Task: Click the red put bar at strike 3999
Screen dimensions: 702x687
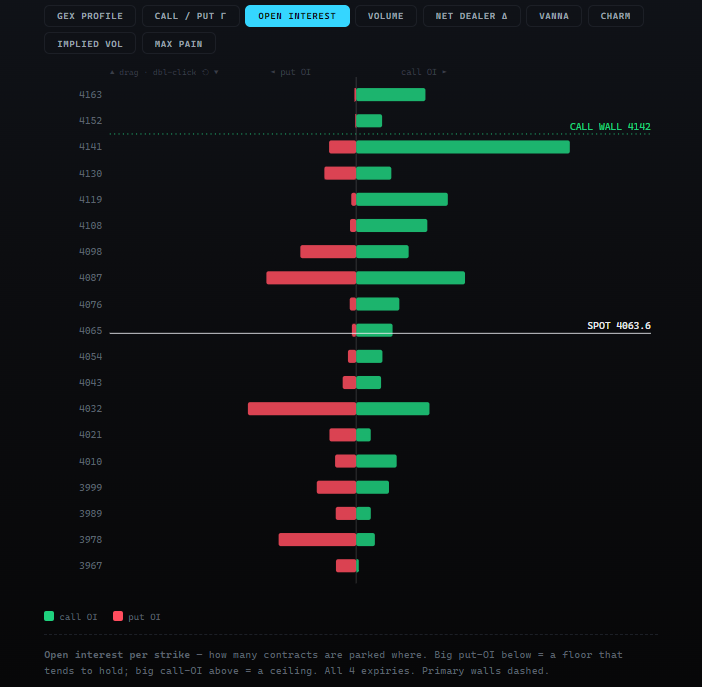Action: 337,487
